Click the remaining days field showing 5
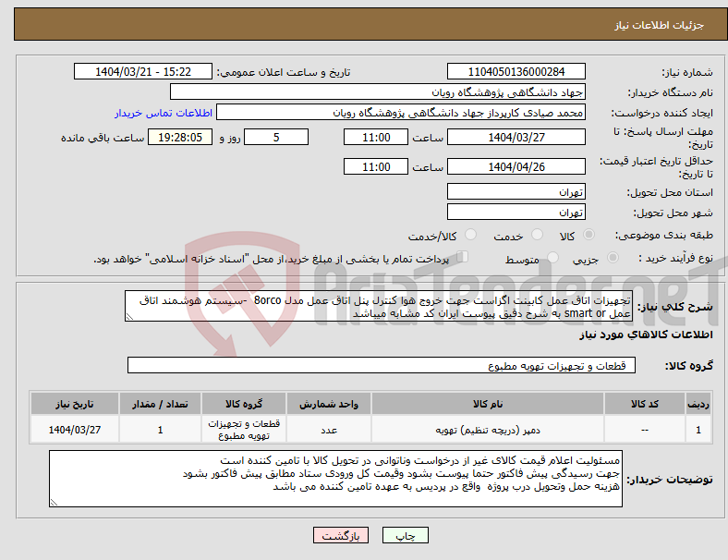This screenshot has width=728, height=560. (x=276, y=137)
